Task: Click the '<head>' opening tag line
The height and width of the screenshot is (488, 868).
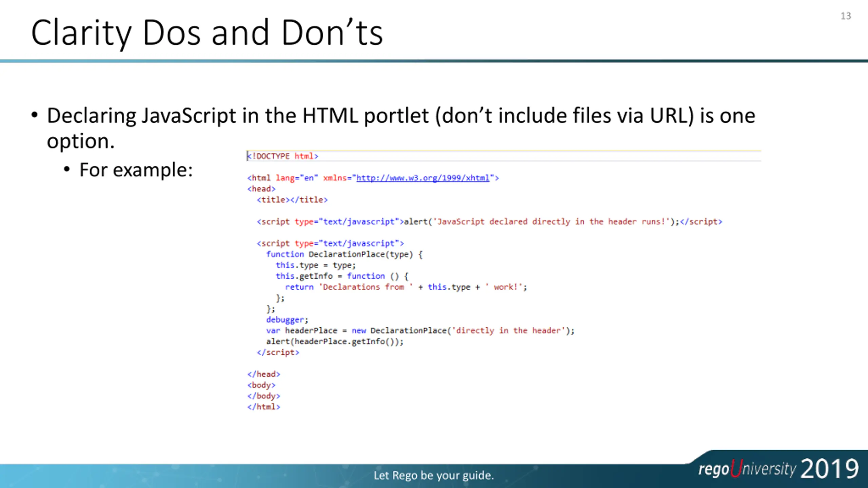Action: (x=261, y=189)
